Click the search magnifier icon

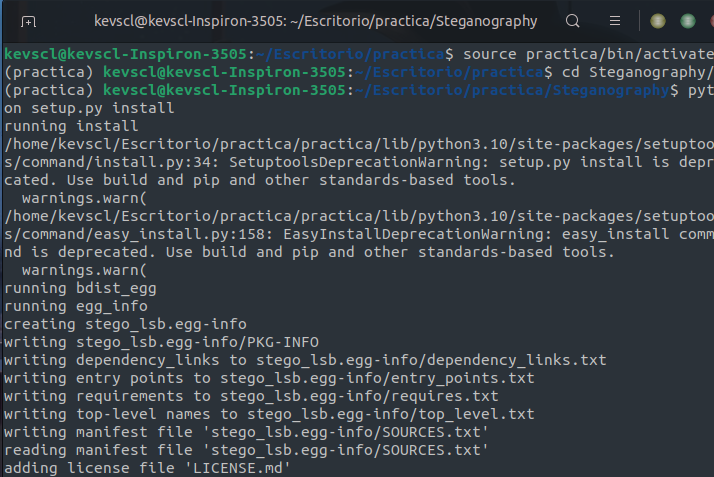point(572,21)
